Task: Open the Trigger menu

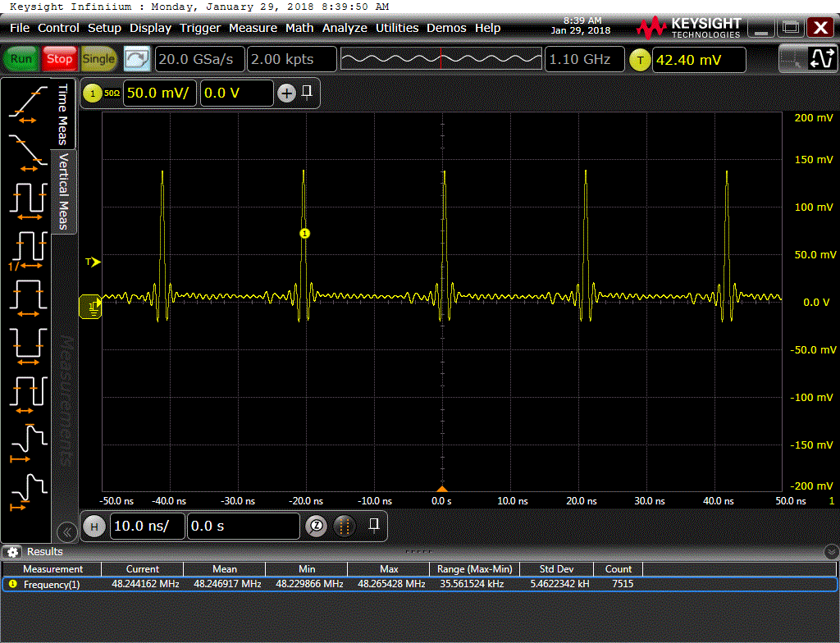Action: pos(200,28)
